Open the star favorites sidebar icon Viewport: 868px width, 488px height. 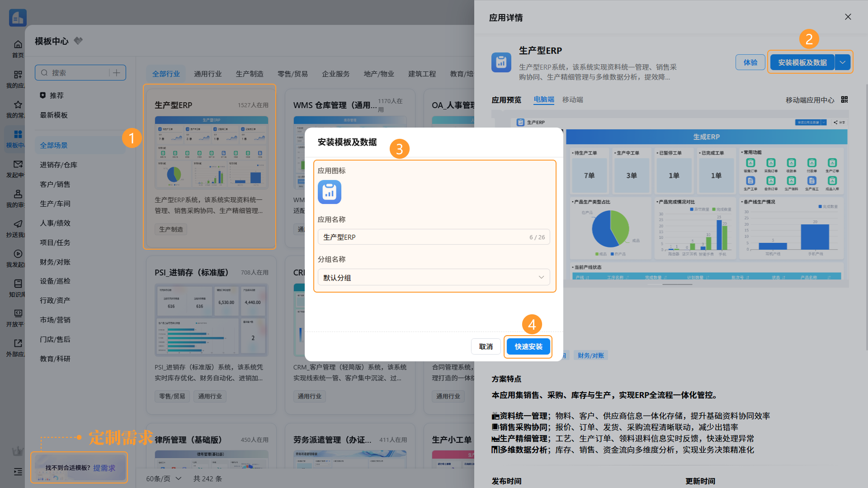click(18, 104)
